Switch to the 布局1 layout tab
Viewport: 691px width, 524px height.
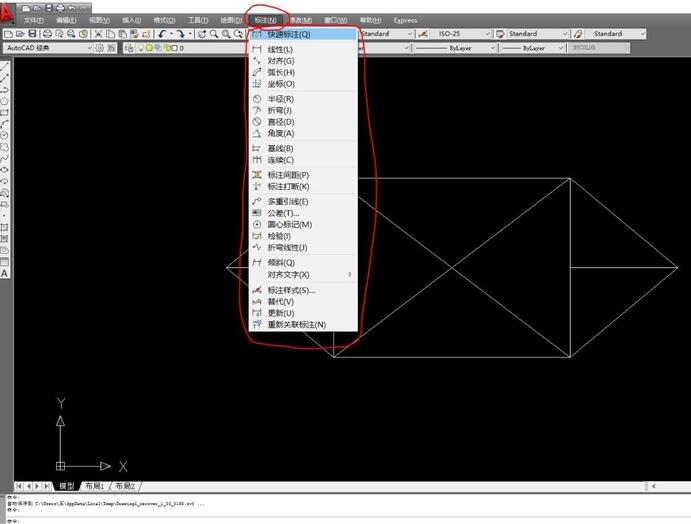tap(94, 486)
